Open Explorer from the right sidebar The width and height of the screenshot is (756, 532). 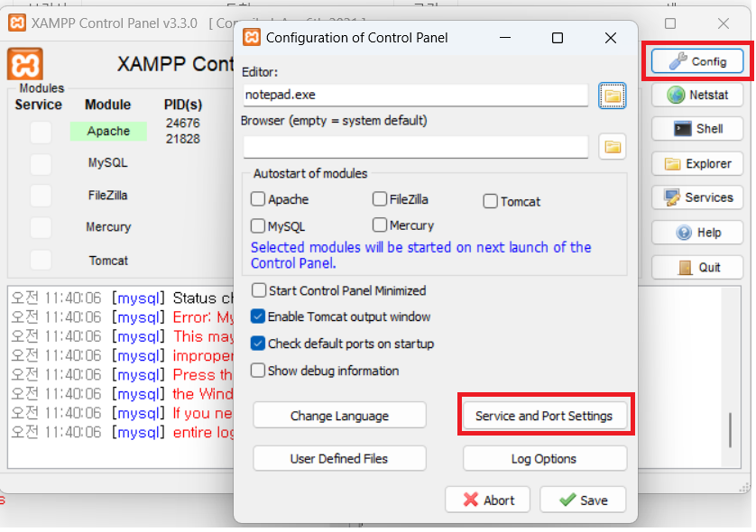coord(697,164)
